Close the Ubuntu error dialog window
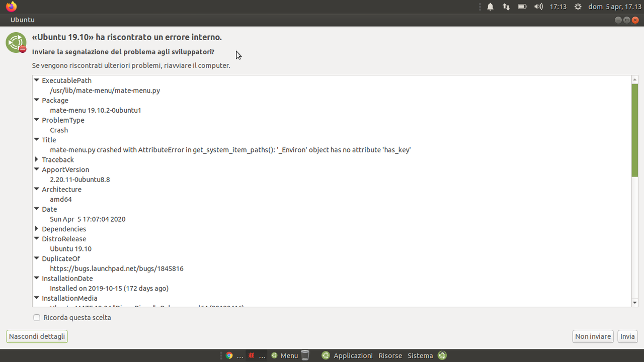Viewport: 644px width, 362px height. point(635,20)
